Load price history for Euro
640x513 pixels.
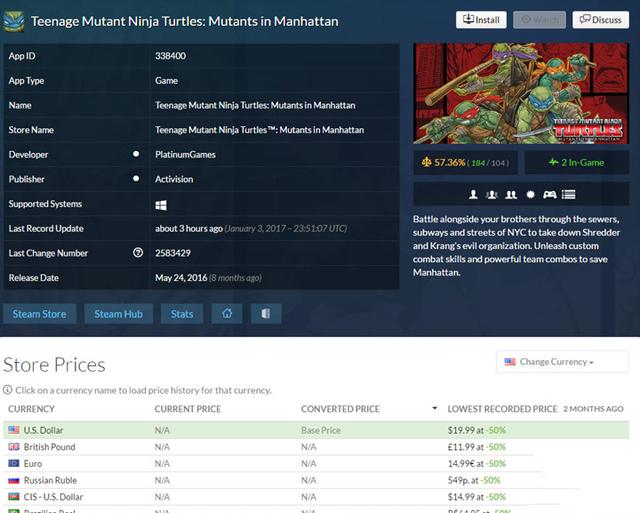[33, 464]
